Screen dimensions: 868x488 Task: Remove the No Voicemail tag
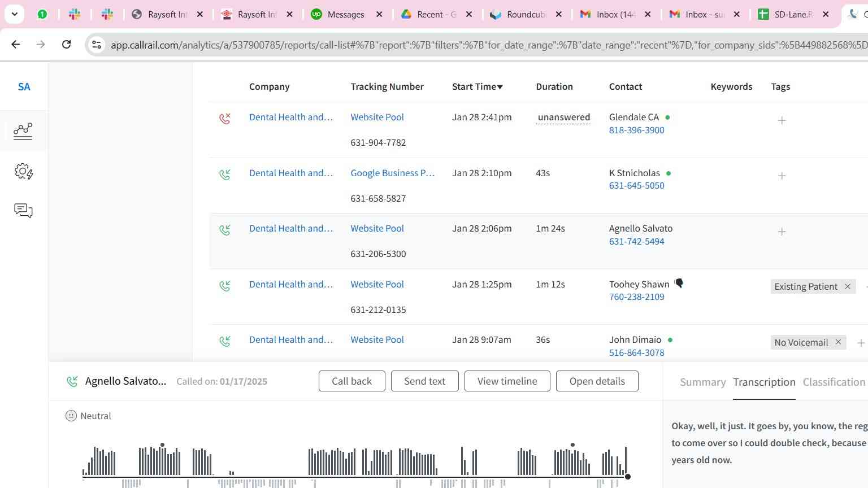click(x=838, y=342)
